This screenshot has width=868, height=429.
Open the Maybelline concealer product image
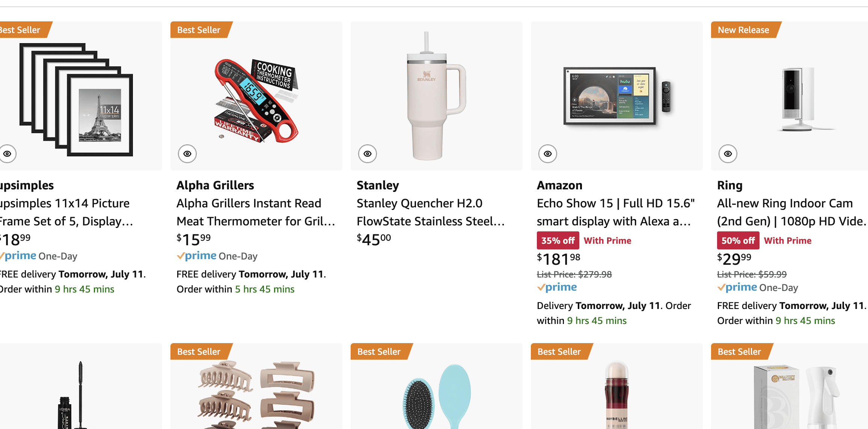616,396
